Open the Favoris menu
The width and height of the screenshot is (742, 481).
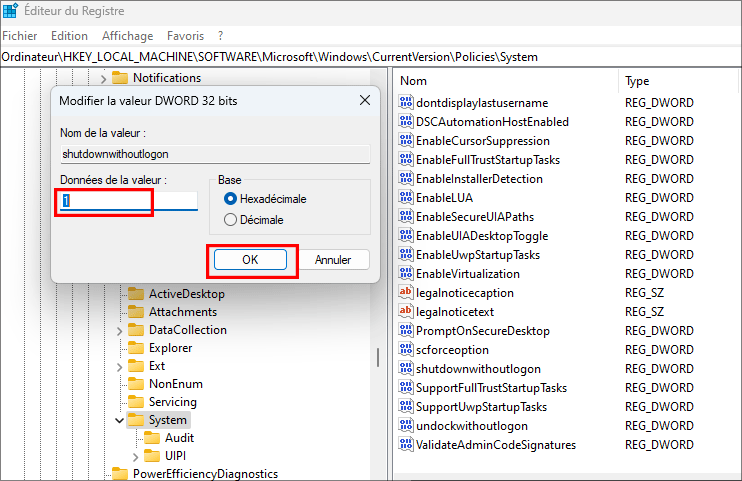click(x=185, y=36)
